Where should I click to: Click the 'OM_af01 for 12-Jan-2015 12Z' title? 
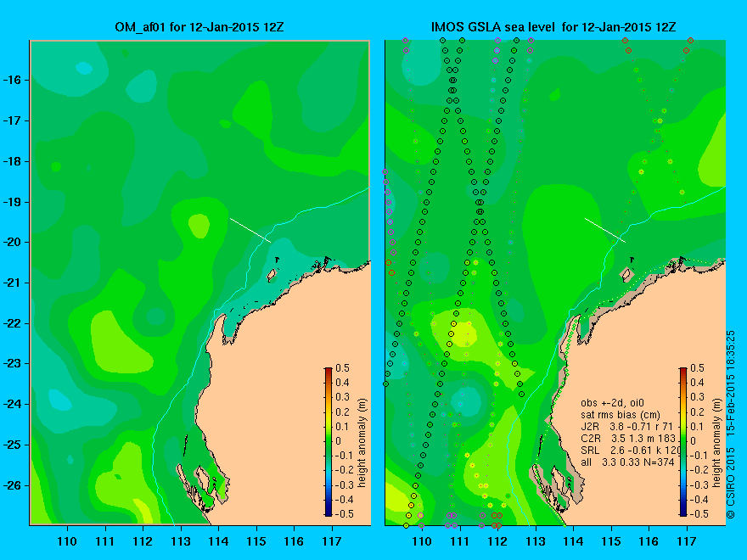[199, 27]
